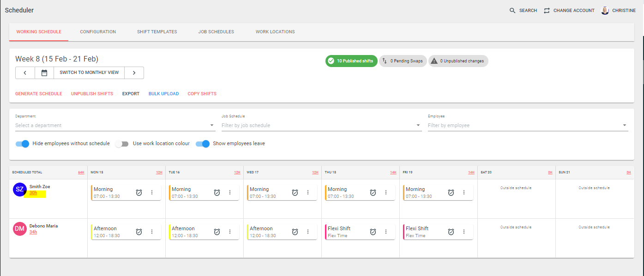Click Bulk Upload
The height and width of the screenshot is (276, 644).
pyautogui.click(x=163, y=94)
